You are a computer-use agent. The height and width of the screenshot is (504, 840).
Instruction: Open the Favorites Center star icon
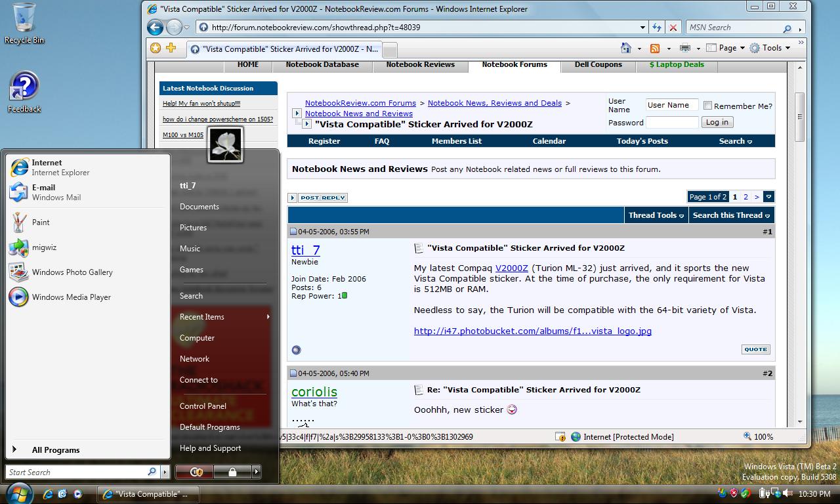tap(156, 48)
